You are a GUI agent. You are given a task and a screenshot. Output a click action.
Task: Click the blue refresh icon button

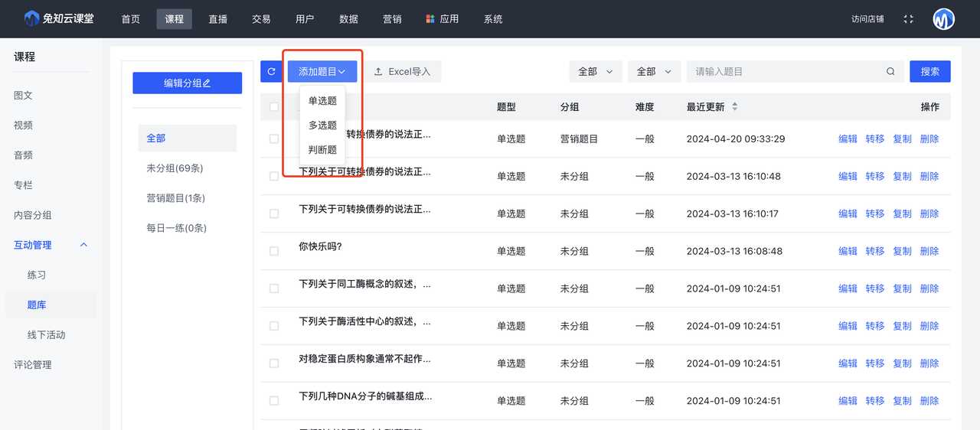(x=271, y=72)
